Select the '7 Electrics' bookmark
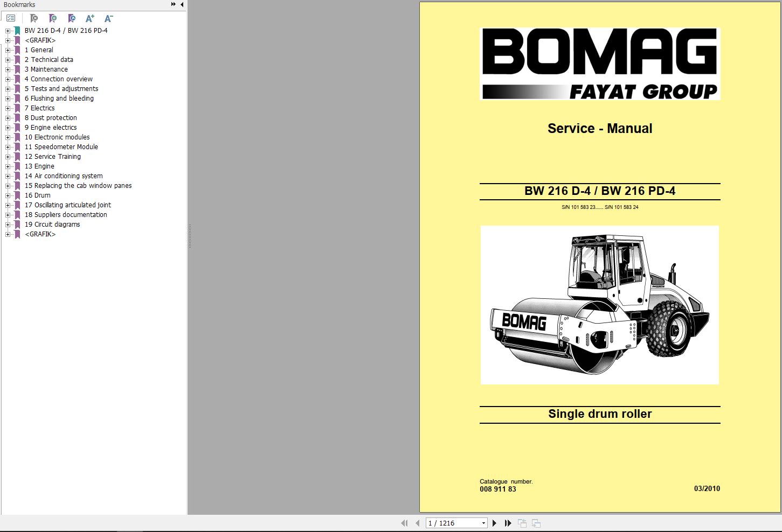The height and width of the screenshot is (532, 782). 39,108
